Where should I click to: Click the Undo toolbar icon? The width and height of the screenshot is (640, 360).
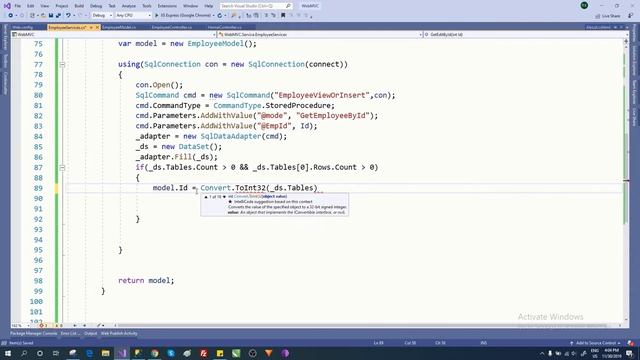tap(68, 16)
